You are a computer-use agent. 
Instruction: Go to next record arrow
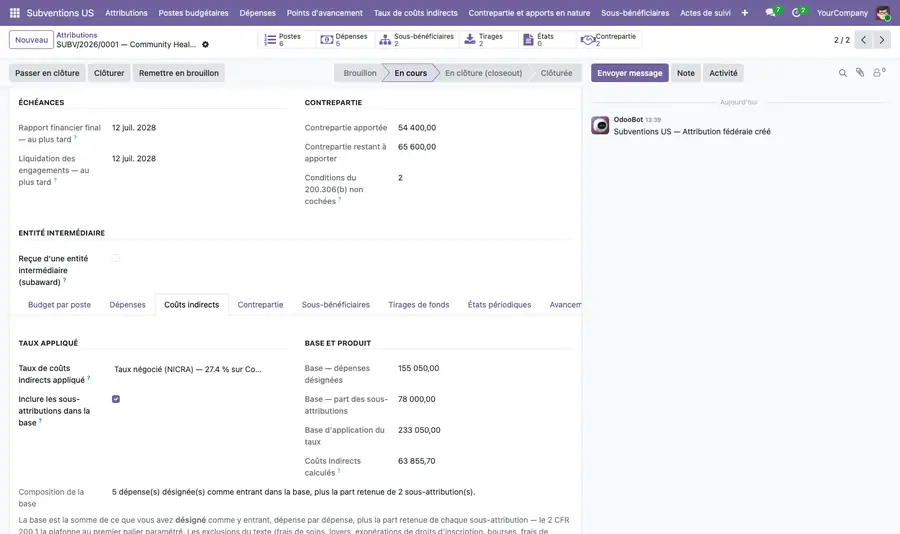coord(882,40)
